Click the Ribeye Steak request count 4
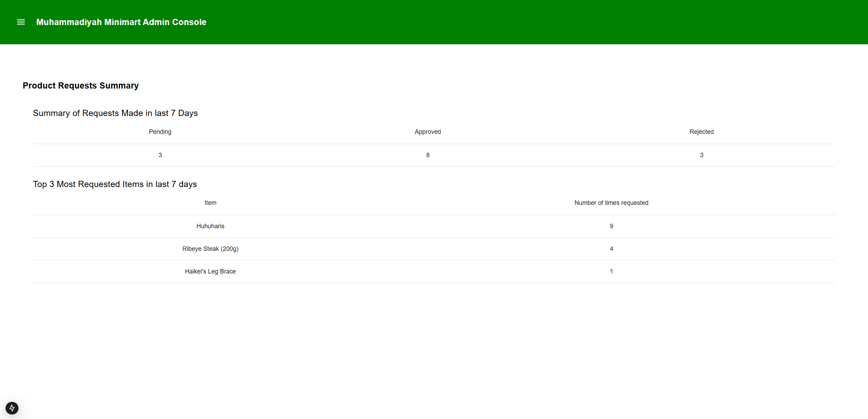Image resolution: width=868 pixels, height=419 pixels. [611, 249]
